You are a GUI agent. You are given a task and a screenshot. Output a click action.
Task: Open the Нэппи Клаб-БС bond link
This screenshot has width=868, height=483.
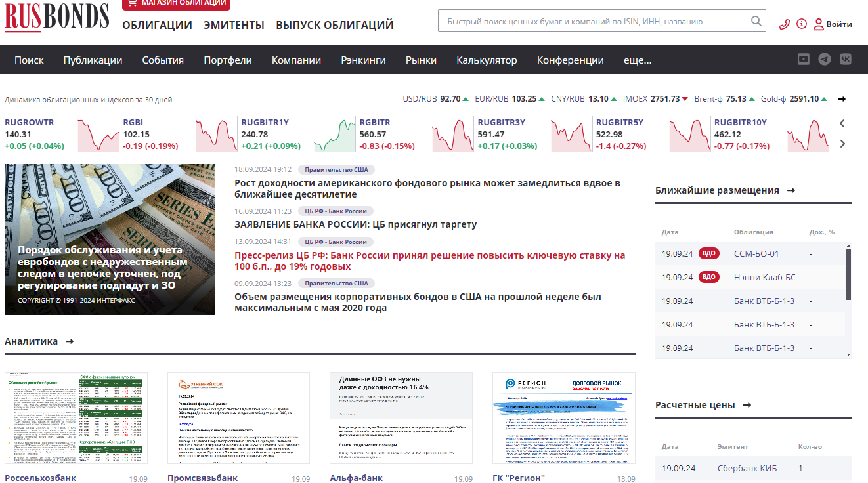point(765,277)
